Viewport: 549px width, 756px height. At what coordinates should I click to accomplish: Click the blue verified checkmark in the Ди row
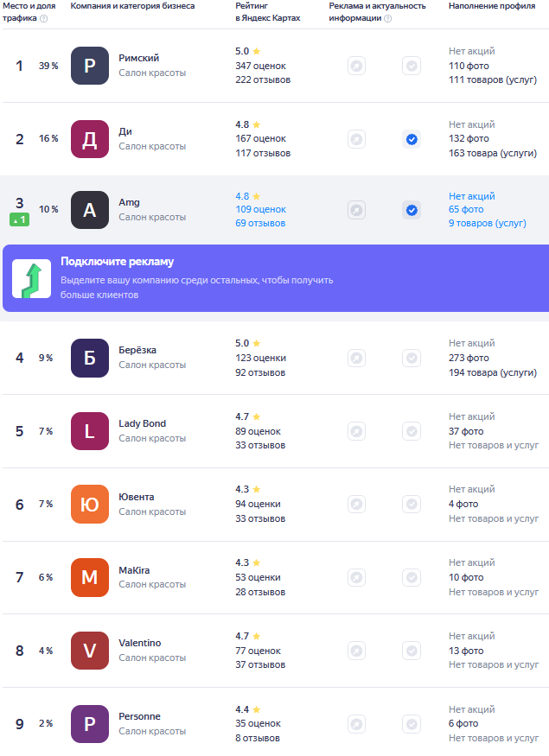(x=412, y=139)
